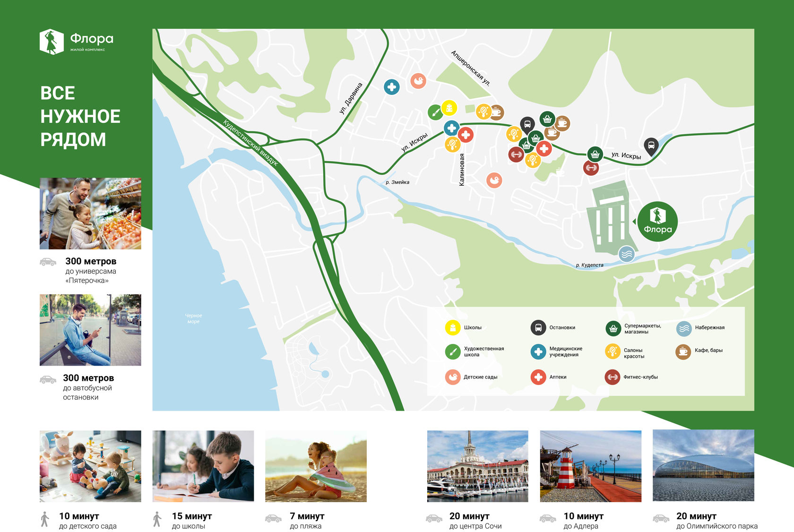
Task: Click the Кафе, бары cup icon in legend
Action: pyautogui.click(x=683, y=352)
